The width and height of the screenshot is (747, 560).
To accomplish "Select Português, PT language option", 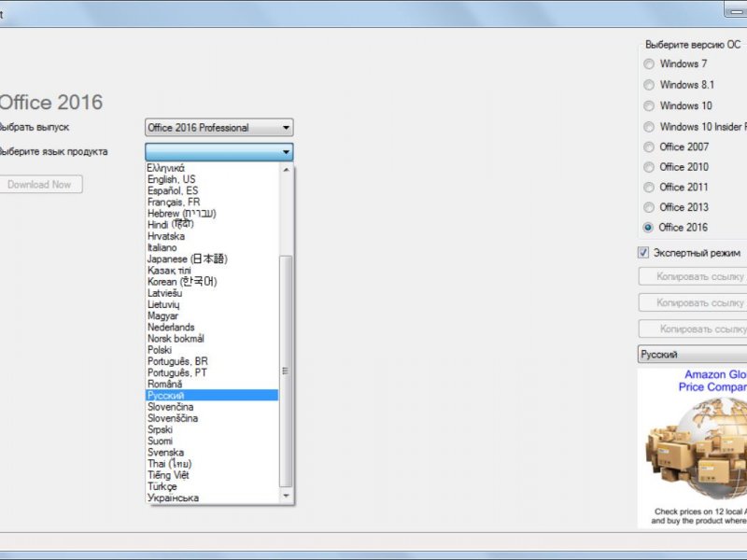I will coord(212,372).
